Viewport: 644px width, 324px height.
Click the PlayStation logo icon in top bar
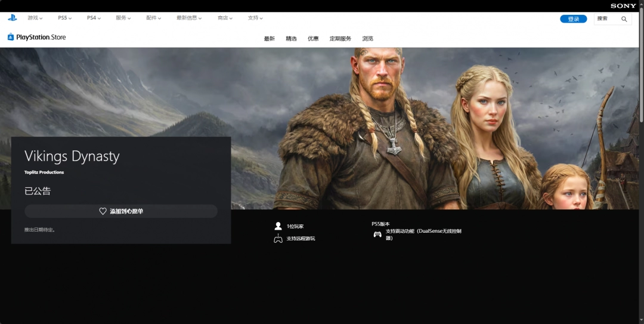click(x=12, y=18)
